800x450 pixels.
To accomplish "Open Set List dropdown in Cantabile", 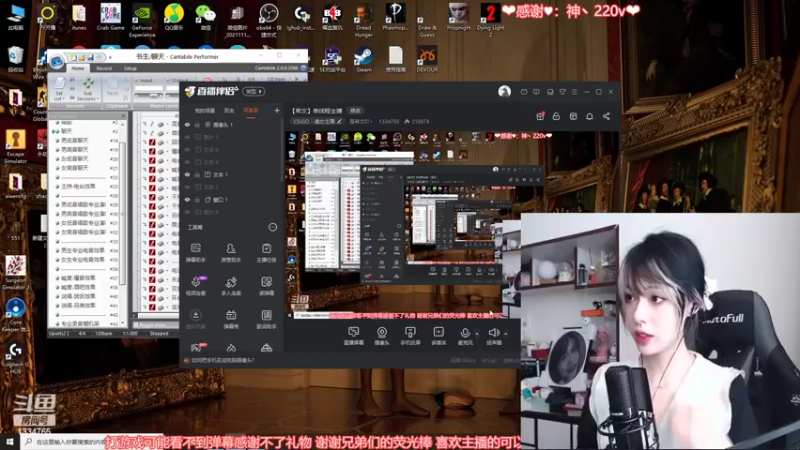I will pyautogui.click(x=60, y=89).
